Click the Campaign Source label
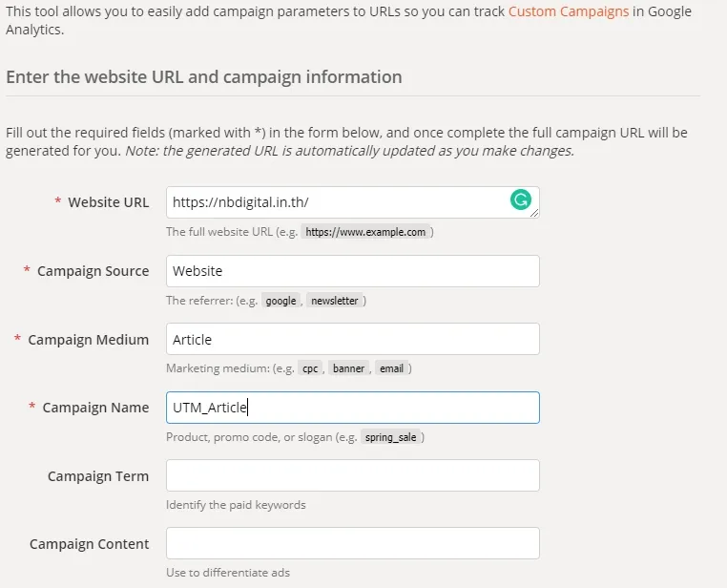This screenshot has width=727, height=588. click(93, 271)
